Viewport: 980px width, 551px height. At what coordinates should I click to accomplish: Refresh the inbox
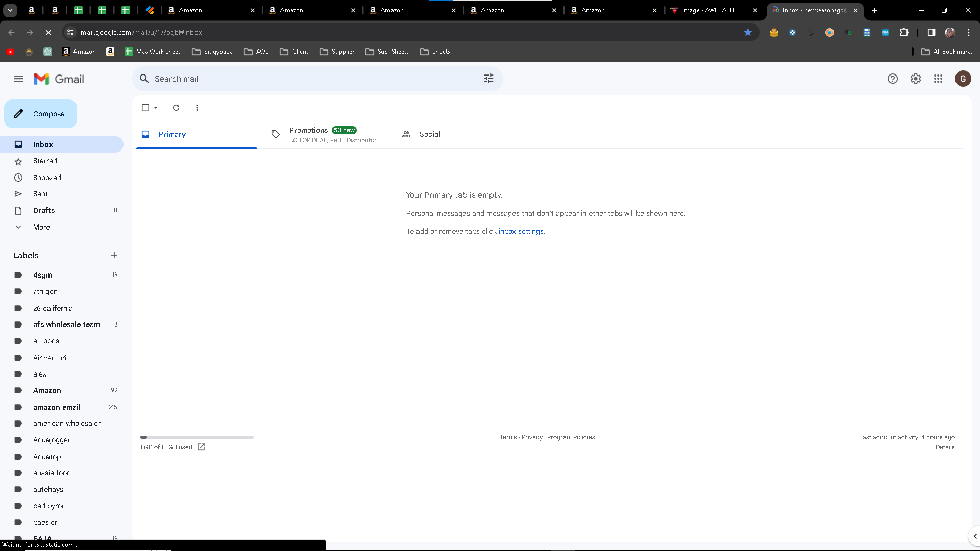[x=176, y=108]
